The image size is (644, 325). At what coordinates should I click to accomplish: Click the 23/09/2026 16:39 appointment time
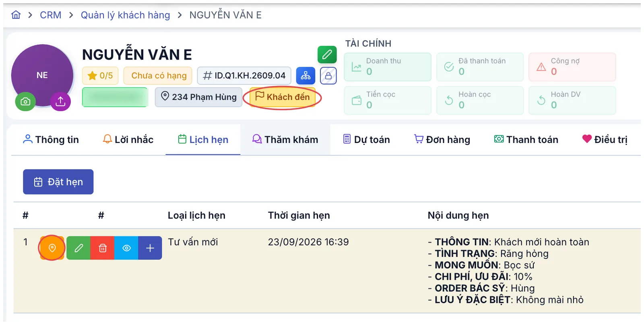(308, 242)
